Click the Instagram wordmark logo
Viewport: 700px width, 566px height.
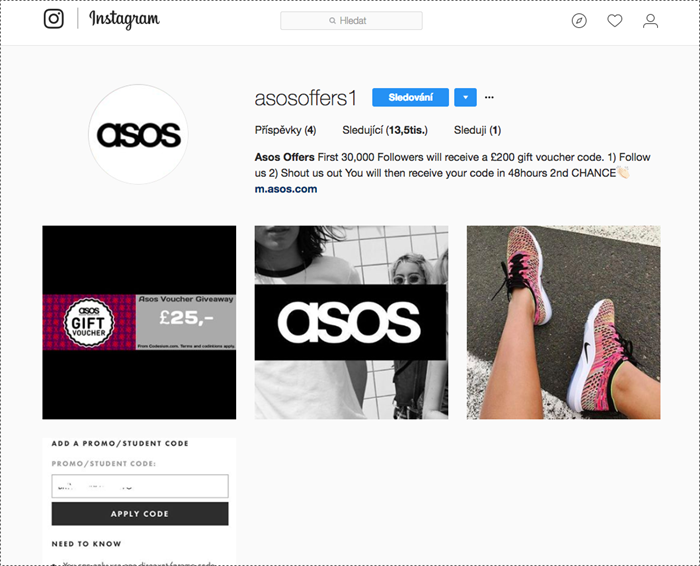coord(124,19)
